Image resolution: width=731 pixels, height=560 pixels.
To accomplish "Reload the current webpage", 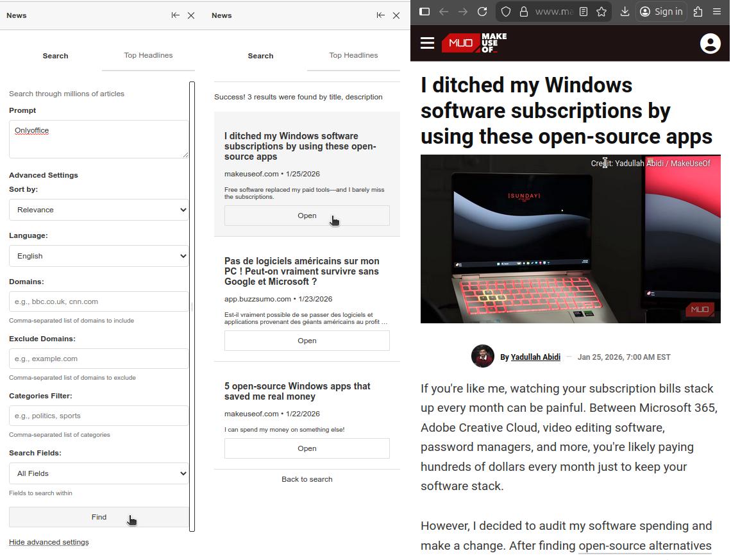I will pyautogui.click(x=482, y=12).
